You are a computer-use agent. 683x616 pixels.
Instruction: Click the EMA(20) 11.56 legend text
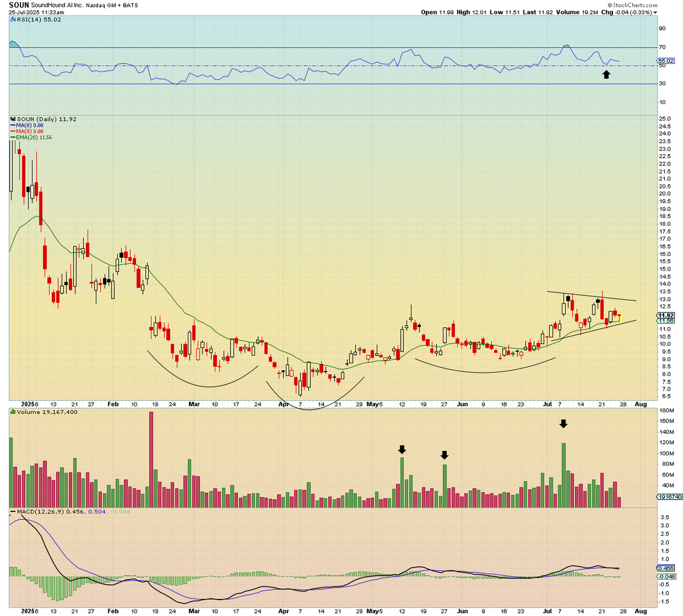coord(34,138)
